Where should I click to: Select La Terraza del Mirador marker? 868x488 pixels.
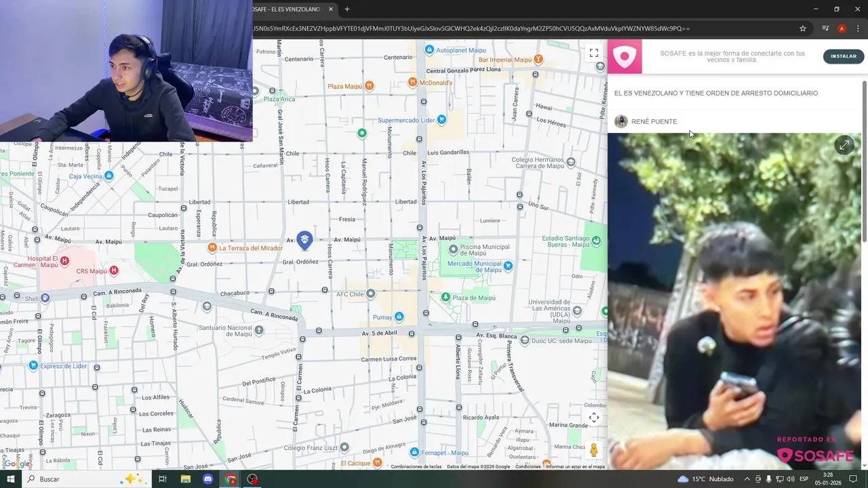pyautogui.click(x=212, y=248)
